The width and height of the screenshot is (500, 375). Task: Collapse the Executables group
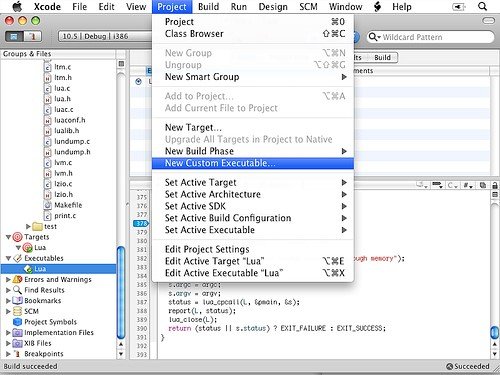click(8, 258)
